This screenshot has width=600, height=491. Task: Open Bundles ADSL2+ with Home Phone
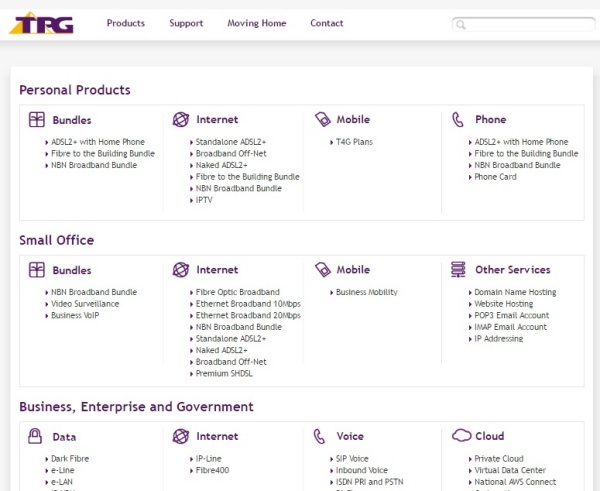tap(98, 142)
